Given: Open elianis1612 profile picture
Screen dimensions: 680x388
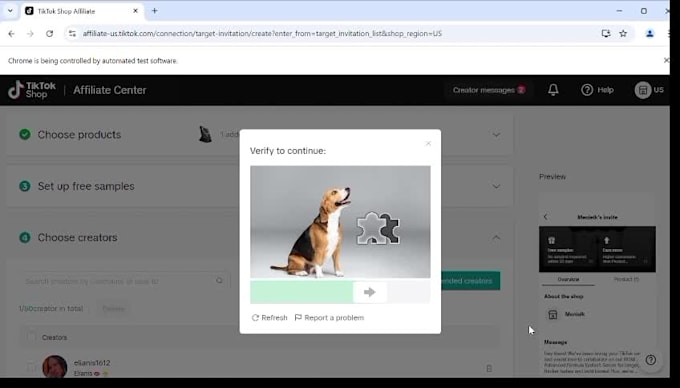Looking at the screenshot, I should [55, 367].
